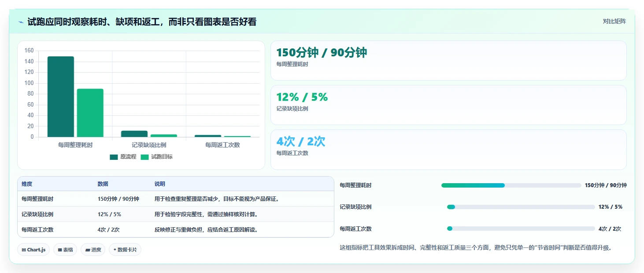Click the 记录缺项比例 label beside its progress bar
This screenshot has height=273, width=644.
pos(355,207)
